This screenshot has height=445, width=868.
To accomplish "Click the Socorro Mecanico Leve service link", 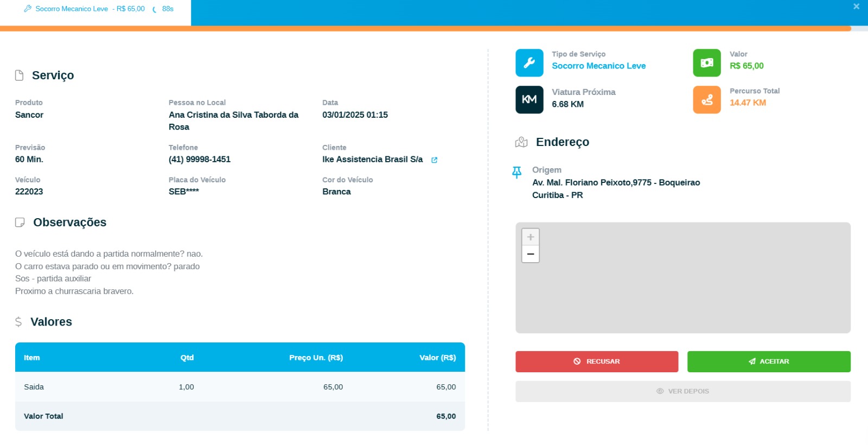I will click(x=598, y=66).
